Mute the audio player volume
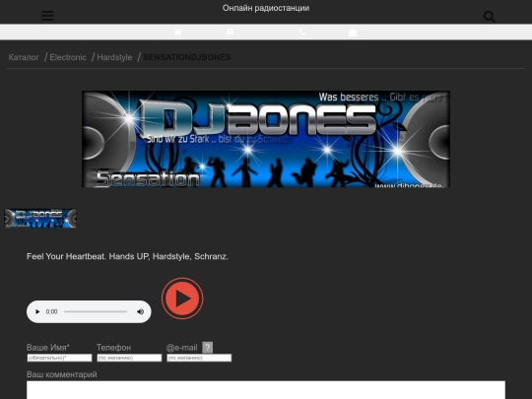This screenshot has width=532, height=399. tap(141, 311)
